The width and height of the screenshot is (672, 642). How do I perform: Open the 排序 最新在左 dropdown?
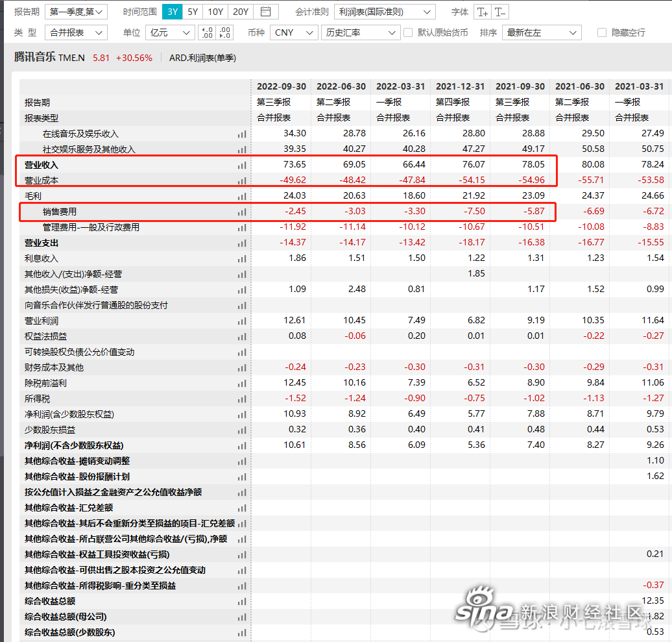(x=542, y=32)
